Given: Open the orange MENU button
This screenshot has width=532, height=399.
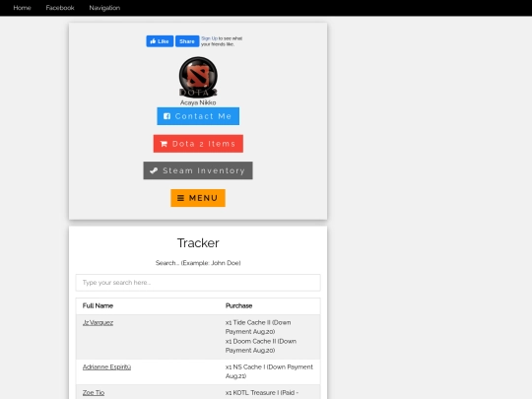Looking at the screenshot, I should coord(198,198).
